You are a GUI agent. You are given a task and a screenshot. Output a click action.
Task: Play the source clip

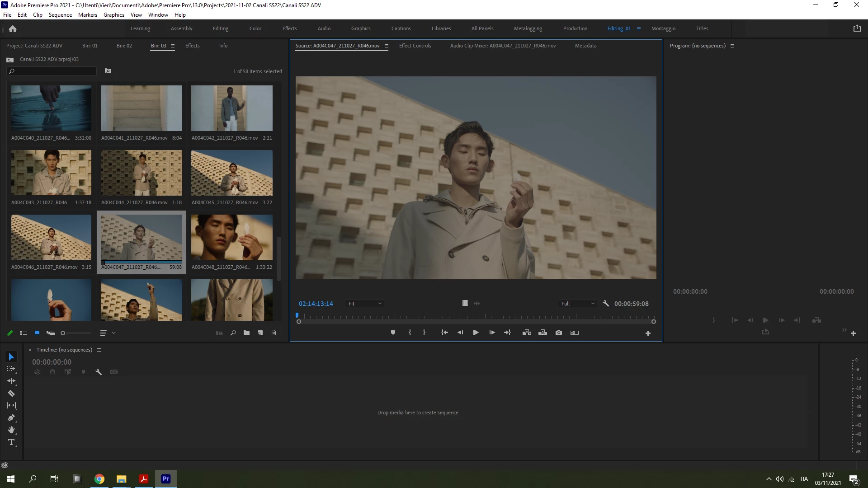476,333
